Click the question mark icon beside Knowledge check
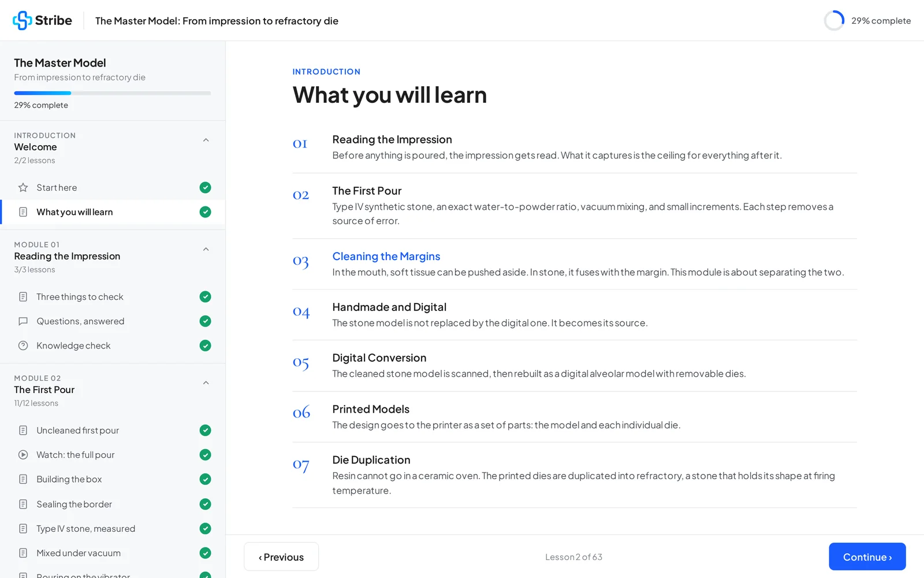 (23, 346)
